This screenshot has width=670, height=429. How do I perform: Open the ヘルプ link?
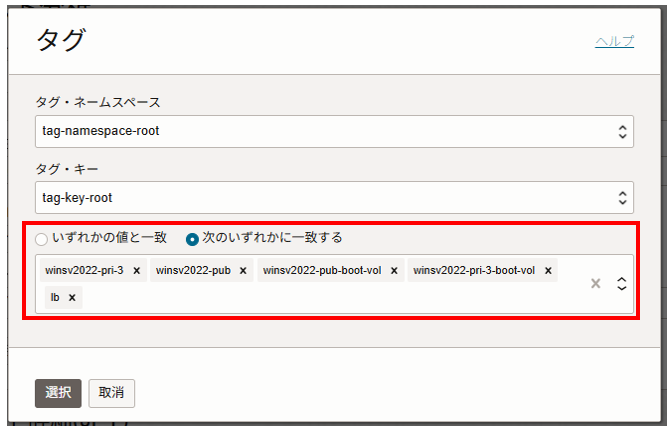point(614,41)
